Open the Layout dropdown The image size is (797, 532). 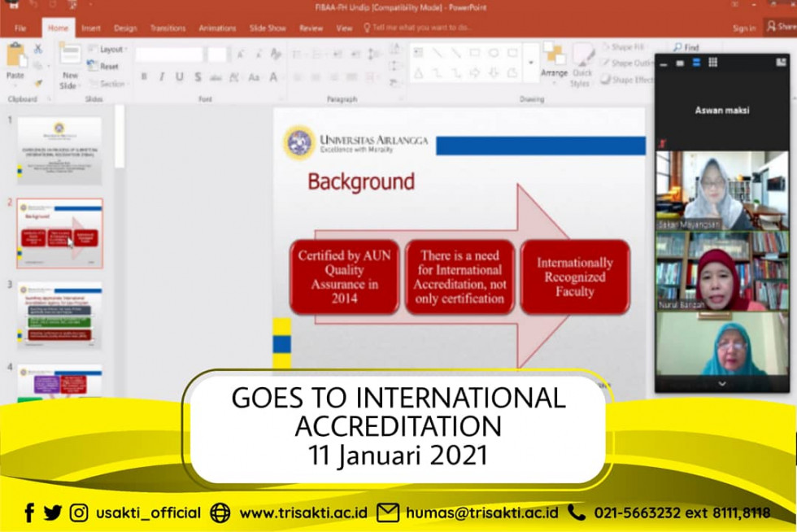(107, 49)
